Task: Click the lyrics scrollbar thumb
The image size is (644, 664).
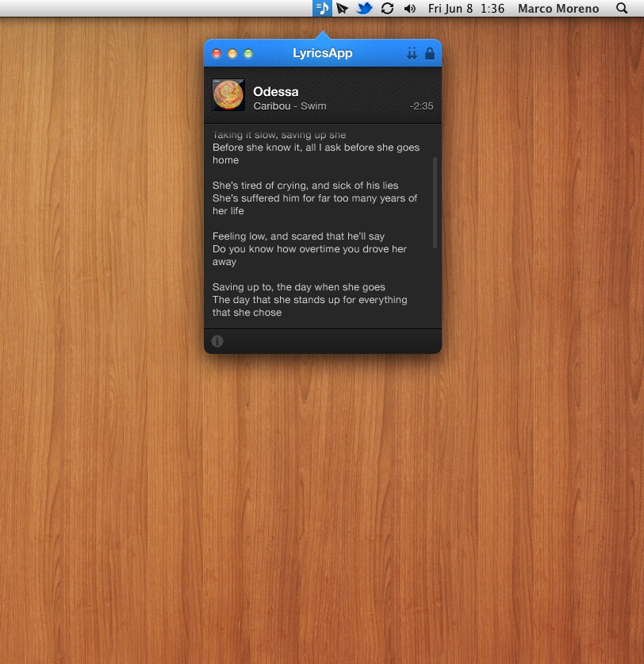Action: [435, 202]
